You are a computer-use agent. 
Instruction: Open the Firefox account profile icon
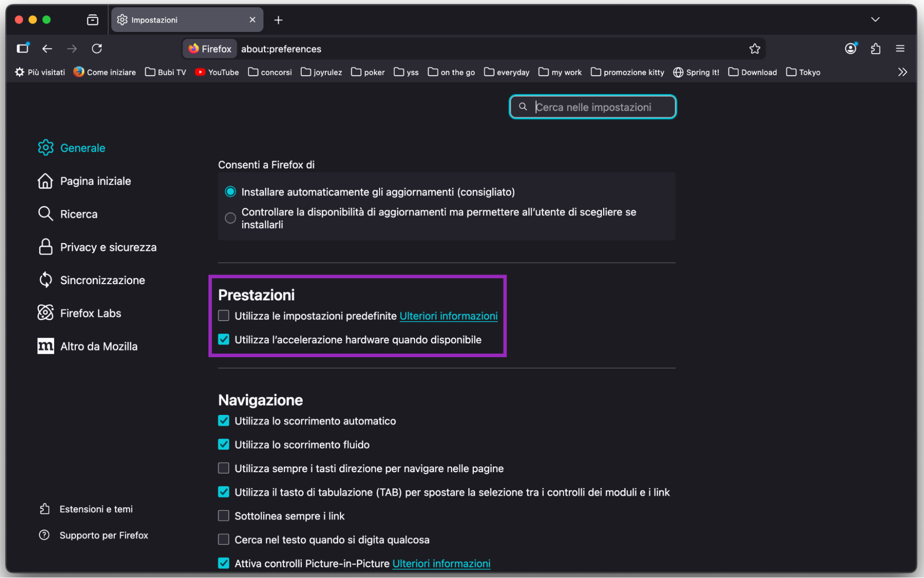(x=851, y=49)
